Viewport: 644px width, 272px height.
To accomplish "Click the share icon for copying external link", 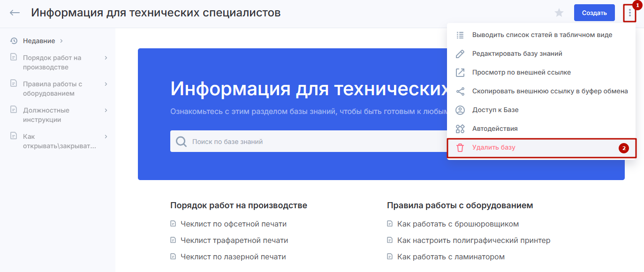I will (460, 91).
